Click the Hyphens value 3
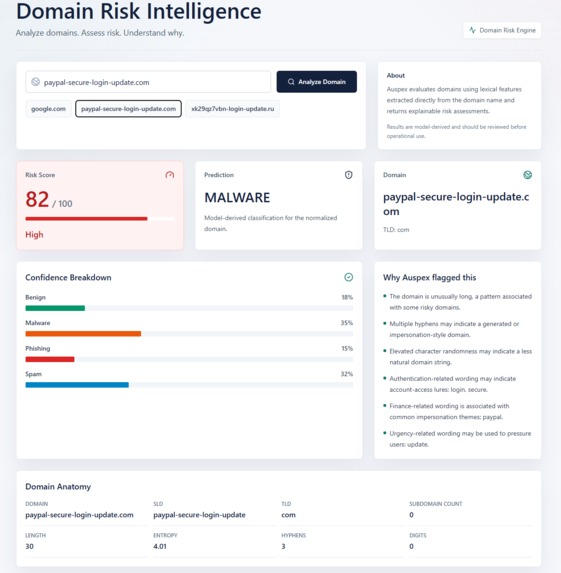 [x=283, y=547]
